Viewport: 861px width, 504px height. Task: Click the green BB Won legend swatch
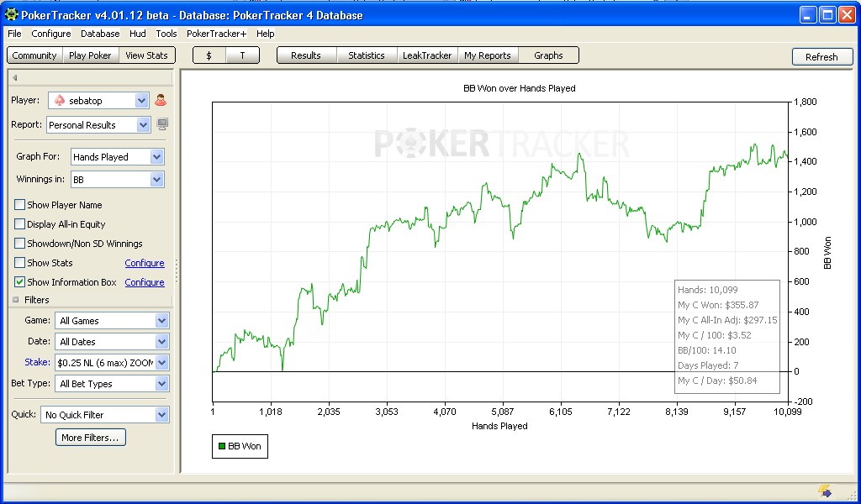pos(222,446)
